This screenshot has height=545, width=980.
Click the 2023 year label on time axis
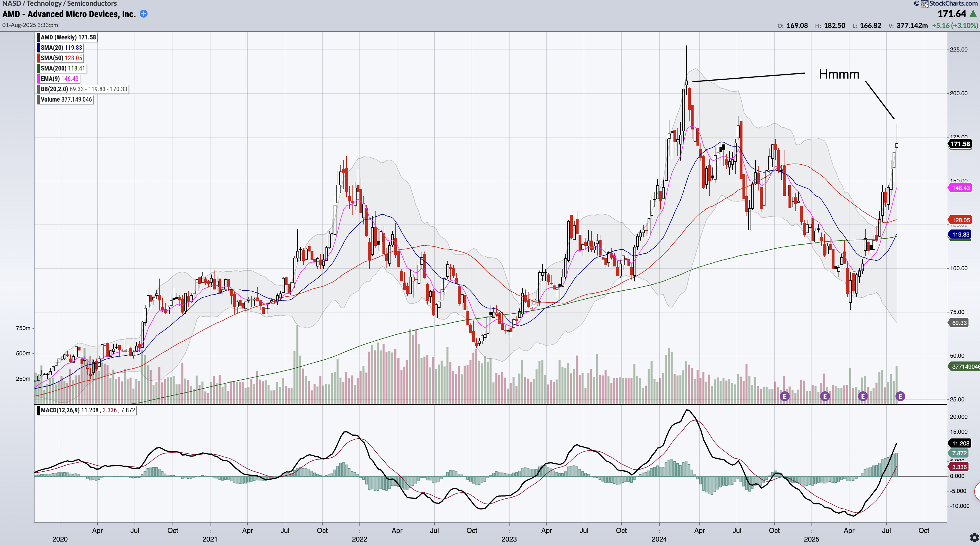point(509,539)
